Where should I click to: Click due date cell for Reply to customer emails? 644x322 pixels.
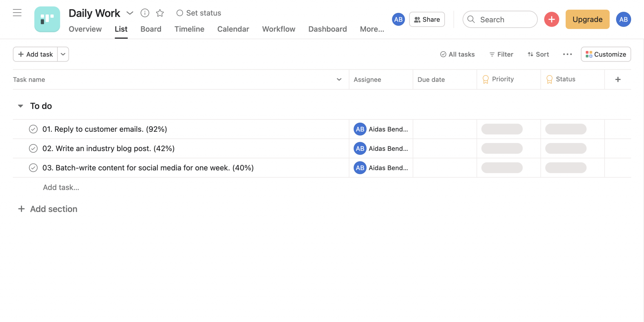445,129
